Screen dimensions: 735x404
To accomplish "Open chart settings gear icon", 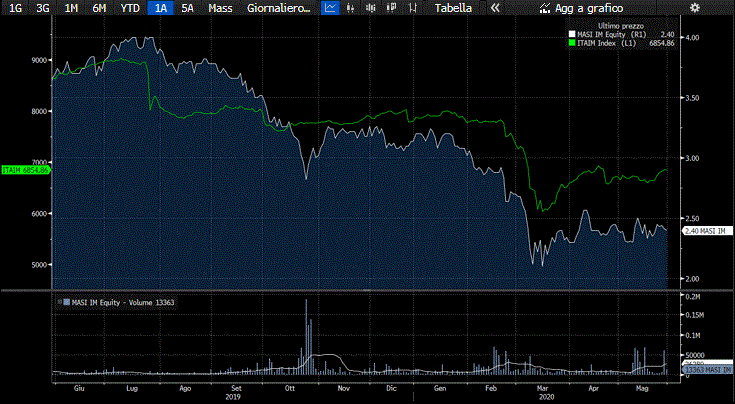I will (x=695, y=7).
